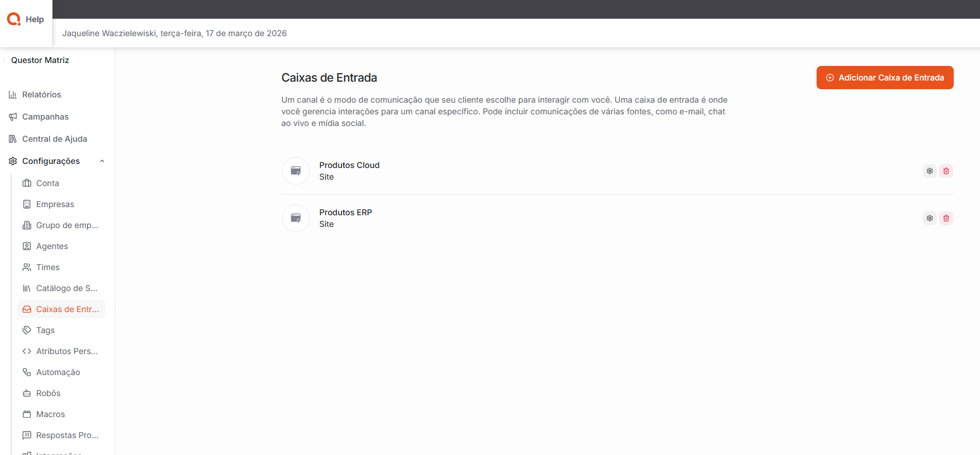This screenshot has height=455, width=980.
Task: Select Conta under Configurações
Action: (47, 183)
